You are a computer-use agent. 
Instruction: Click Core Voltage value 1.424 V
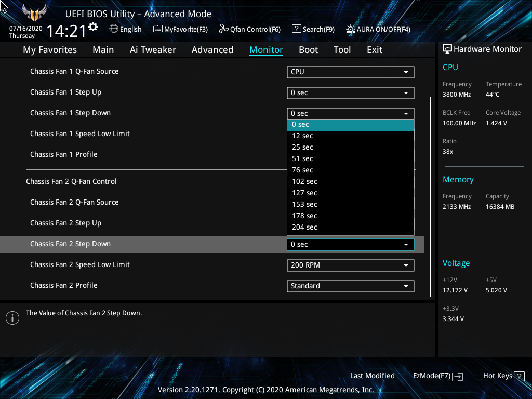[496, 123]
